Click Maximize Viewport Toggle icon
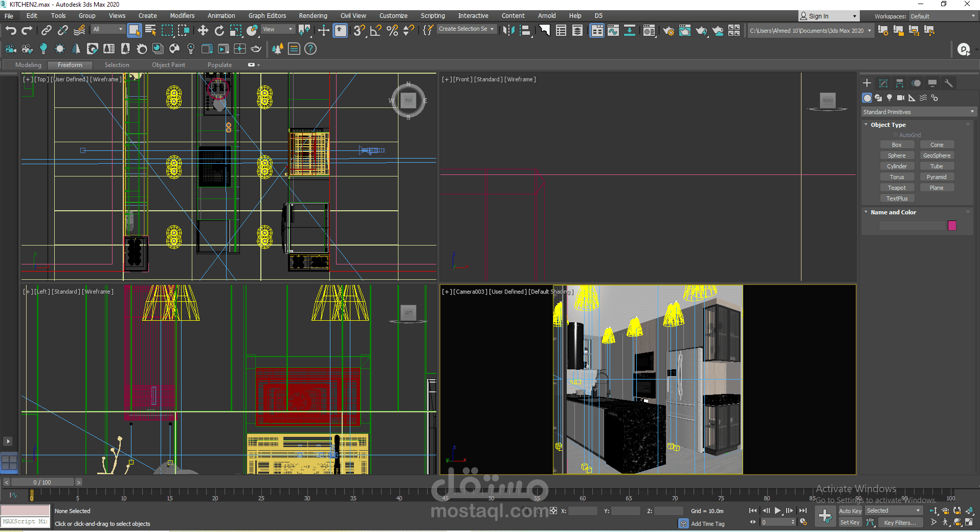The height and width of the screenshot is (532, 980). pyautogui.click(x=969, y=522)
